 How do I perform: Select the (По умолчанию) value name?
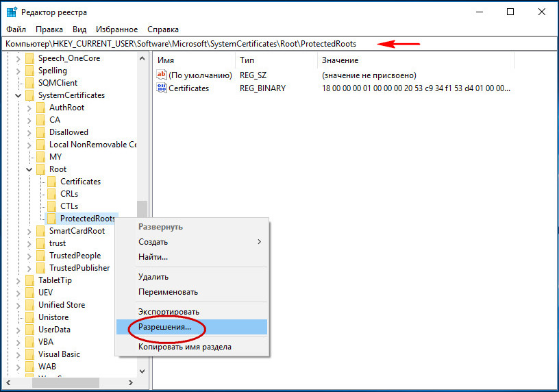click(200, 75)
